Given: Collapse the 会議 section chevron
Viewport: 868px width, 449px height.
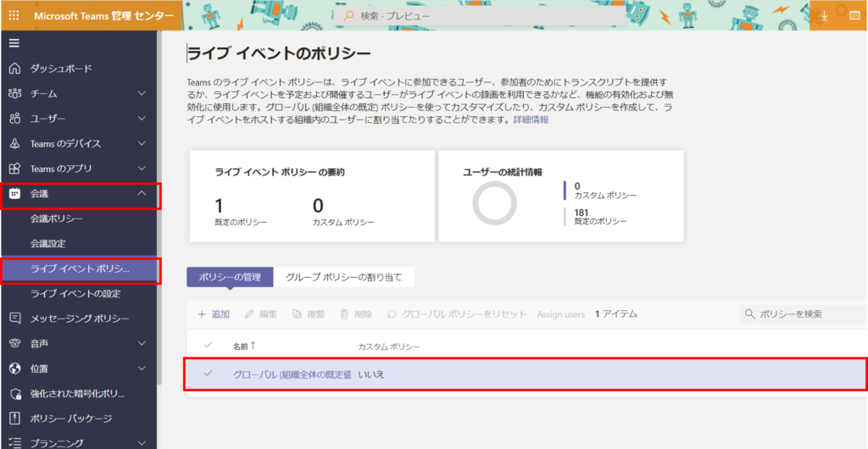Looking at the screenshot, I should 142,194.
